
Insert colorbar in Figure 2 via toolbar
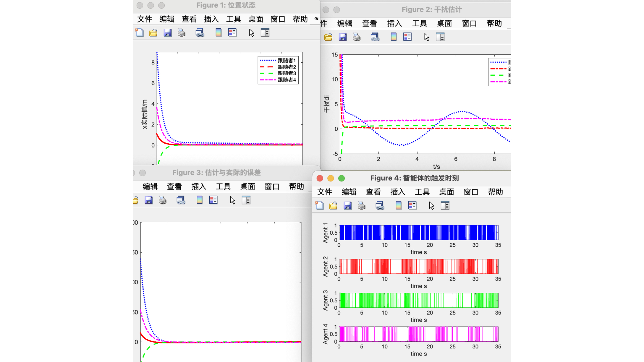point(394,37)
